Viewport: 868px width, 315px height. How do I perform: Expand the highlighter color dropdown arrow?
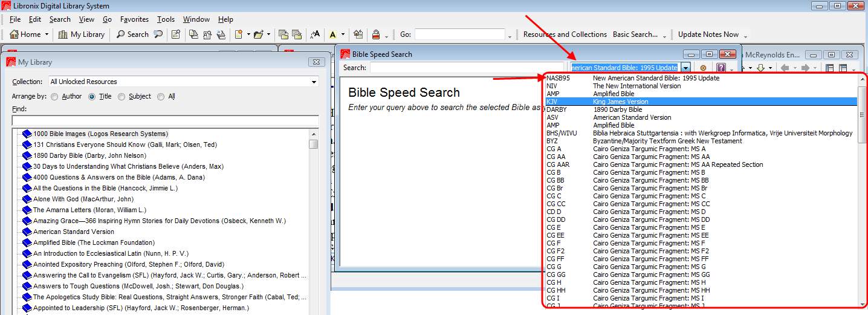pos(343,34)
